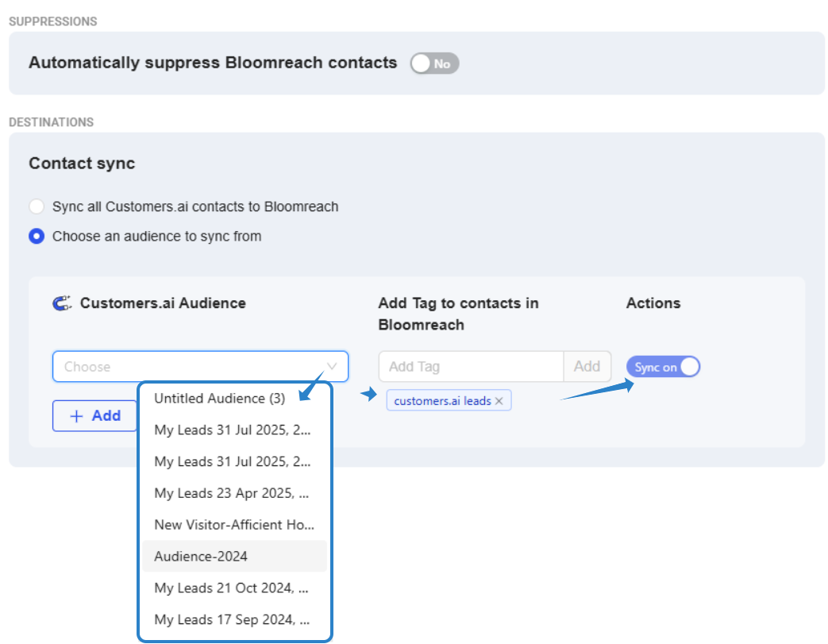The image size is (828, 644).
Task: Click the + Add audience button
Action: [95, 416]
